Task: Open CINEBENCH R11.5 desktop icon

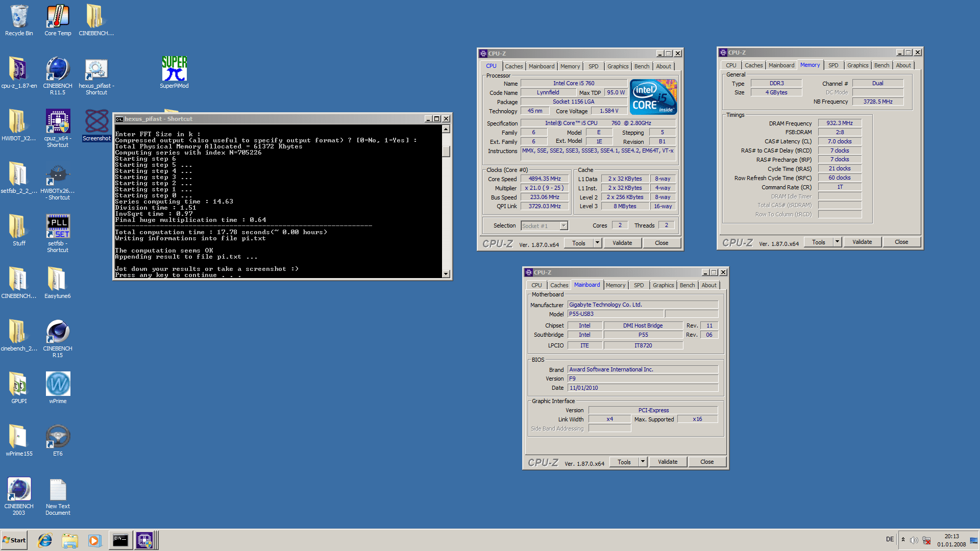Action: coord(58,70)
